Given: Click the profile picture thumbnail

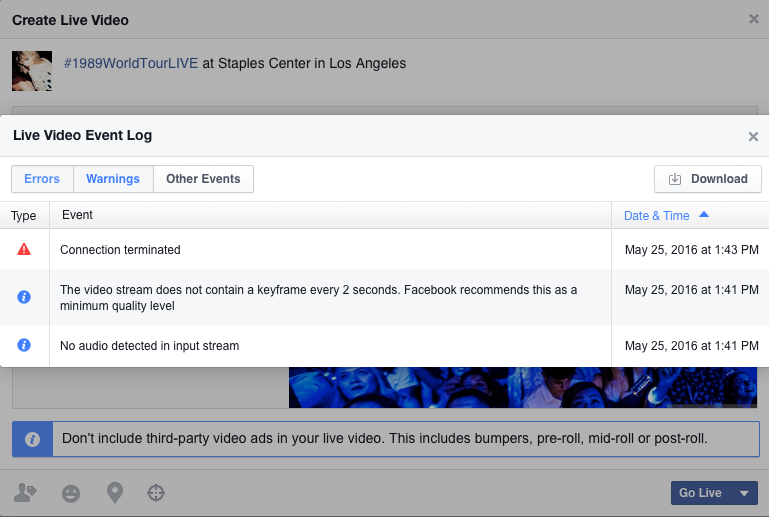Looking at the screenshot, I should pyautogui.click(x=32, y=71).
